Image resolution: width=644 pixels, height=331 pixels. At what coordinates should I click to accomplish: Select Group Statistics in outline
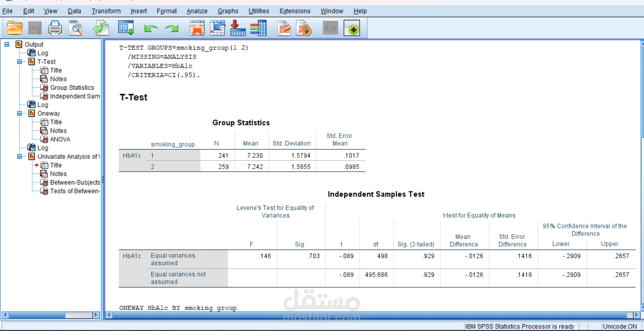click(x=72, y=88)
